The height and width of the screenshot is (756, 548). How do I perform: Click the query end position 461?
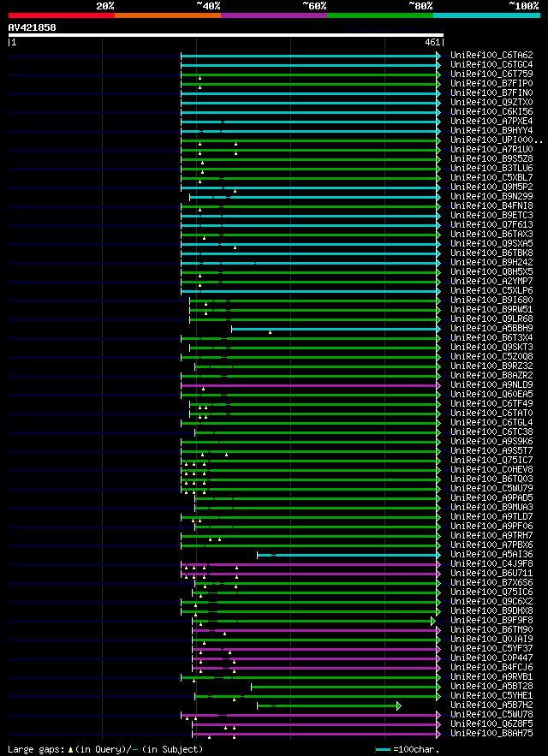pyautogui.click(x=432, y=43)
